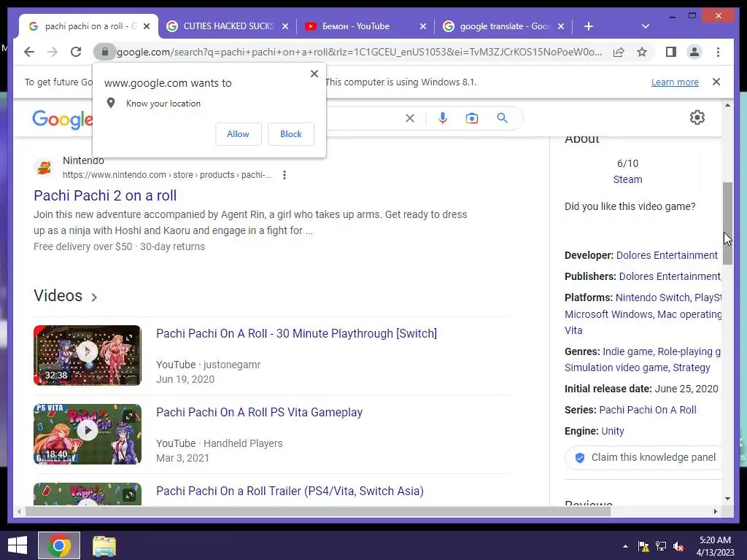Allow google.com to know location

(x=239, y=134)
